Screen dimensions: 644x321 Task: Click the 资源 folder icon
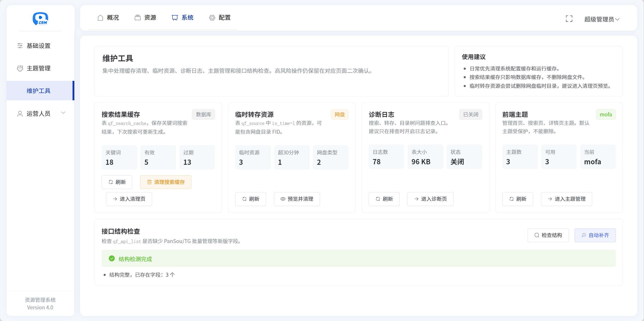(x=138, y=18)
